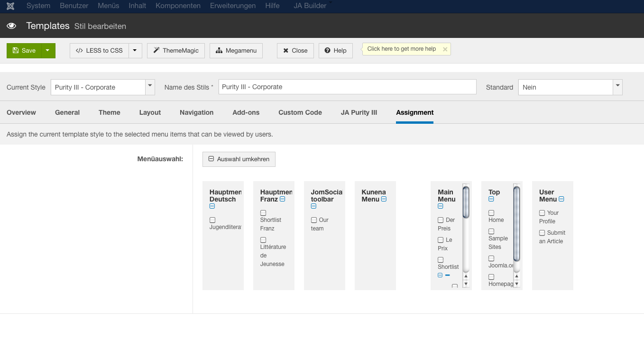Image resolution: width=644 pixels, height=339 pixels.
Task: Click toggle icon under Hauptmenü Deutsch heading
Action: tap(212, 206)
